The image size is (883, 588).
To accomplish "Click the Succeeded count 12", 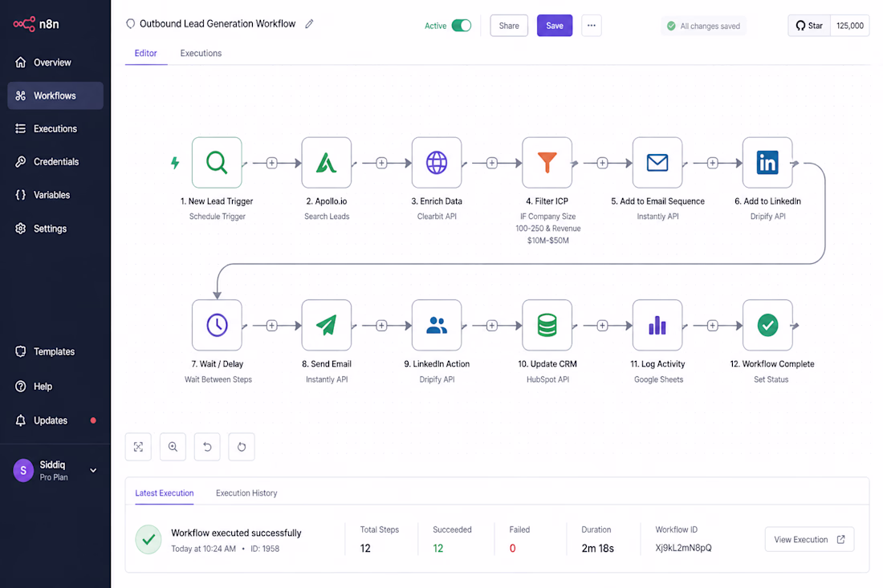I will [438, 548].
